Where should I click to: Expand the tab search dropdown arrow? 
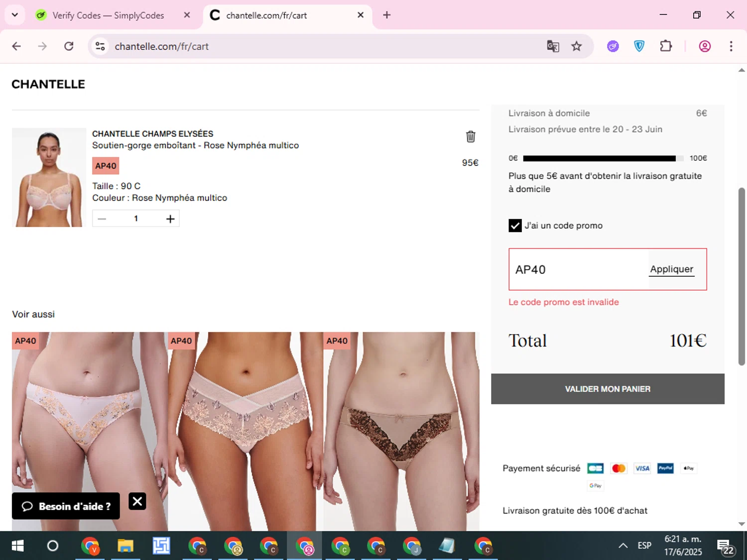(15, 15)
